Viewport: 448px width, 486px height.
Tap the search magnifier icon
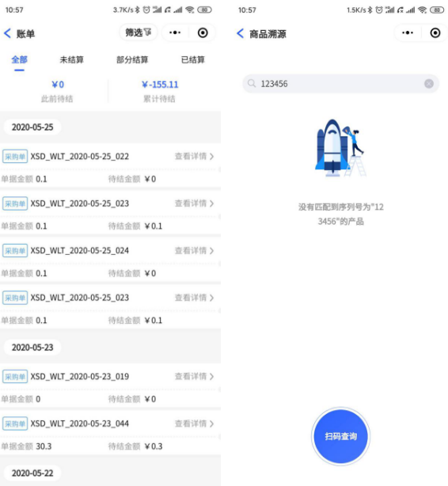coord(252,83)
